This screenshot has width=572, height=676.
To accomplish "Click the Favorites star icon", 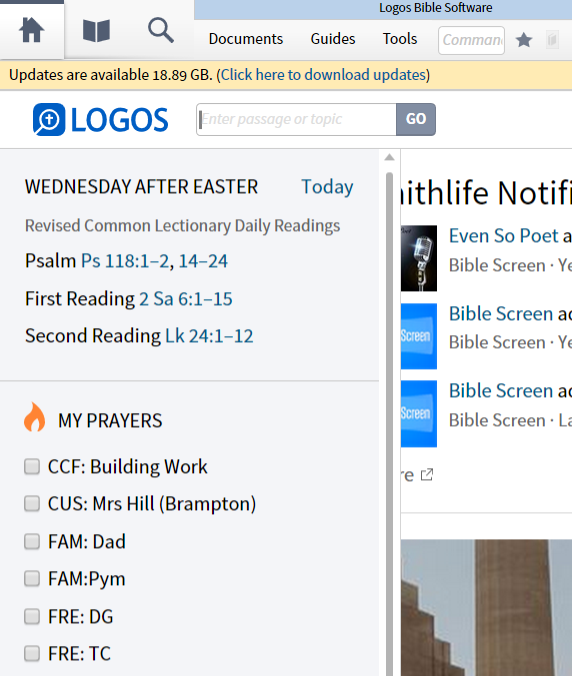I will click(x=524, y=40).
